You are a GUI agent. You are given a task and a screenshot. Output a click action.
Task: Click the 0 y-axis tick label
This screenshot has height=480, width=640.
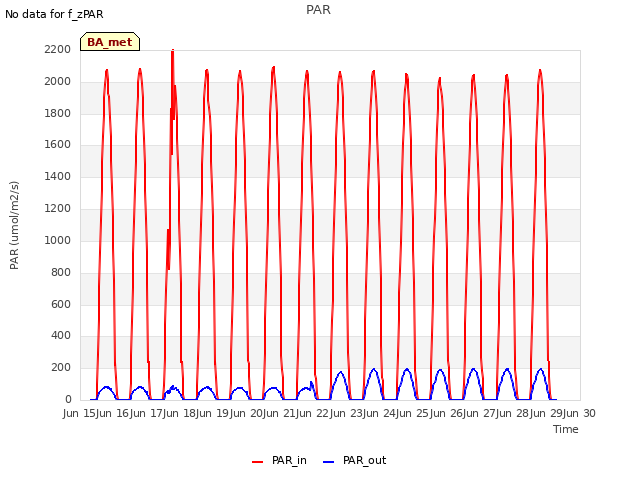point(68,399)
